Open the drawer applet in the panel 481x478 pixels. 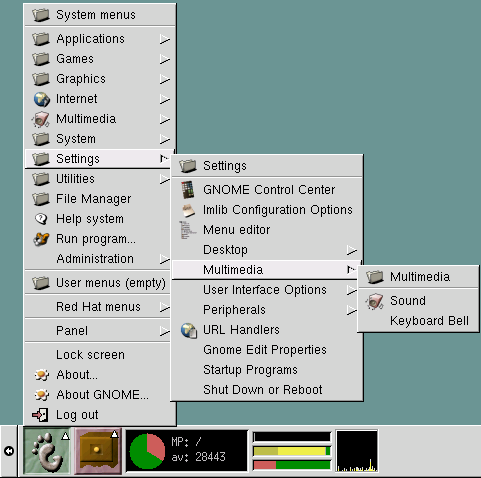point(98,451)
